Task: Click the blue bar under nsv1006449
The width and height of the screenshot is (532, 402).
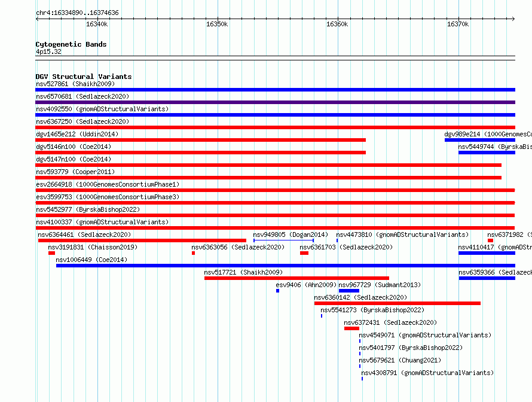Action: tap(286, 266)
